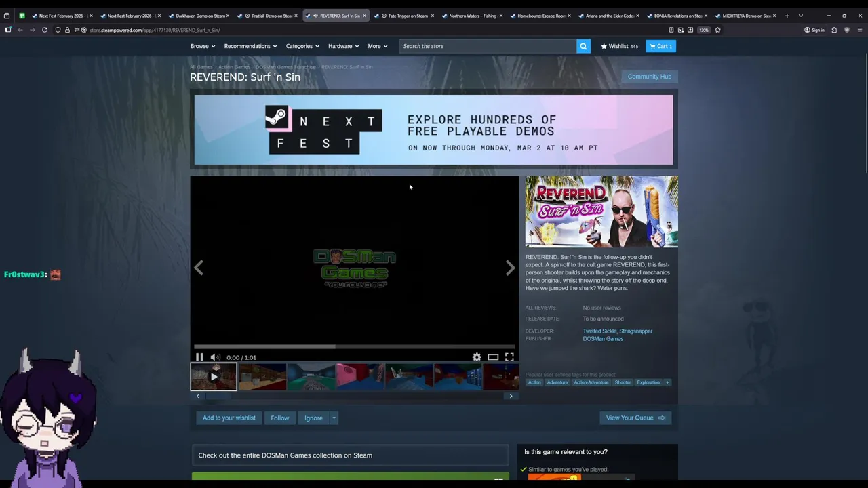Open the Hardware menu

pyautogui.click(x=344, y=46)
